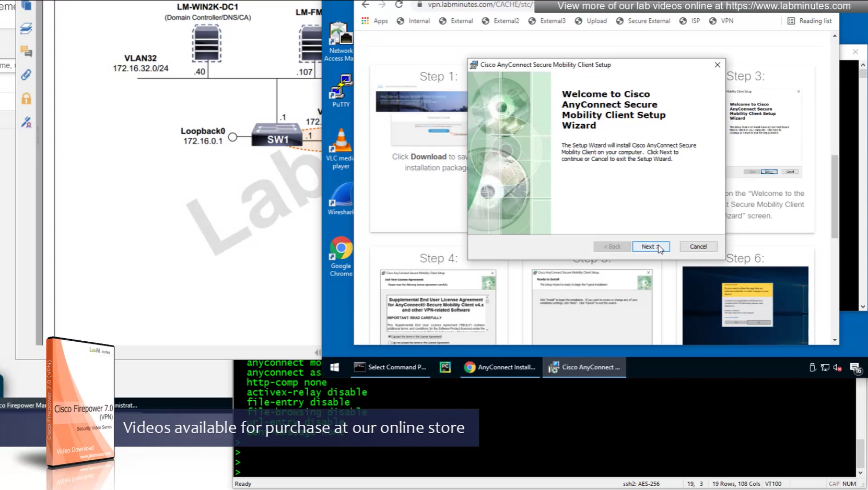The width and height of the screenshot is (868, 490).
Task: Open the Comments panel in PDF sidebar
Action: point(26,51)
